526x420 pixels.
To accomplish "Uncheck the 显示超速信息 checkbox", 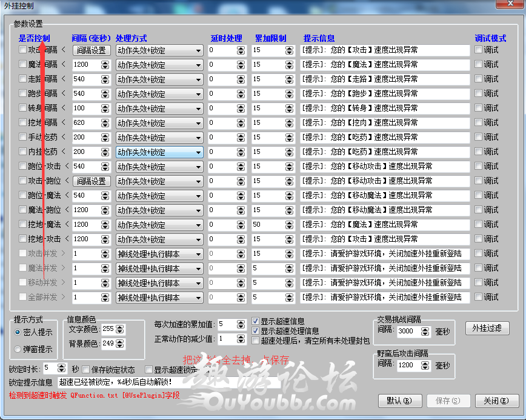I will click(x=256, y=321).
